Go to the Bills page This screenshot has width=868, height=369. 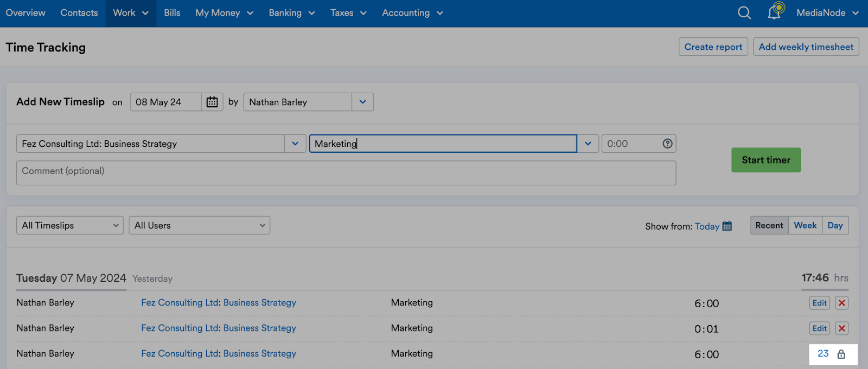pos(172,12)
